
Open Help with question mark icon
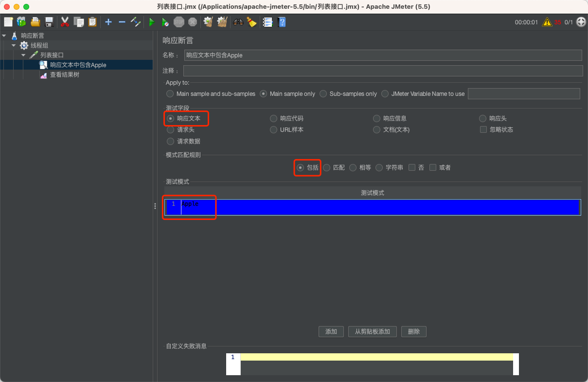(281, 22)
